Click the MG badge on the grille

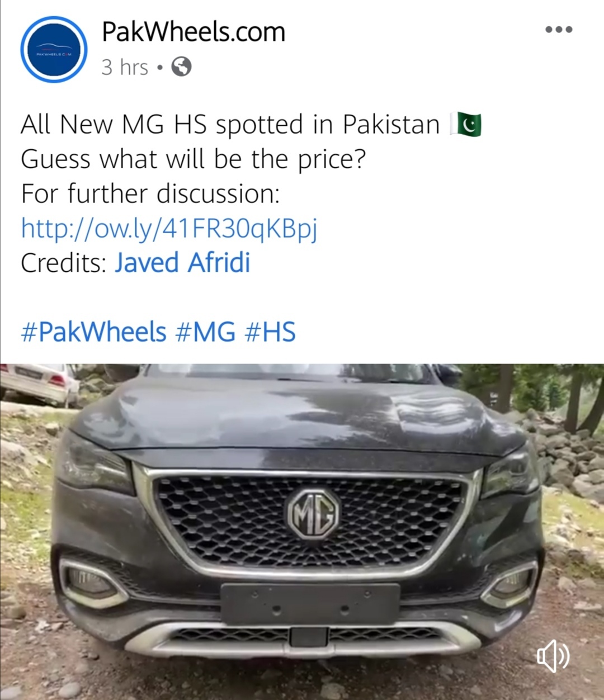click(x=313, y=514)
